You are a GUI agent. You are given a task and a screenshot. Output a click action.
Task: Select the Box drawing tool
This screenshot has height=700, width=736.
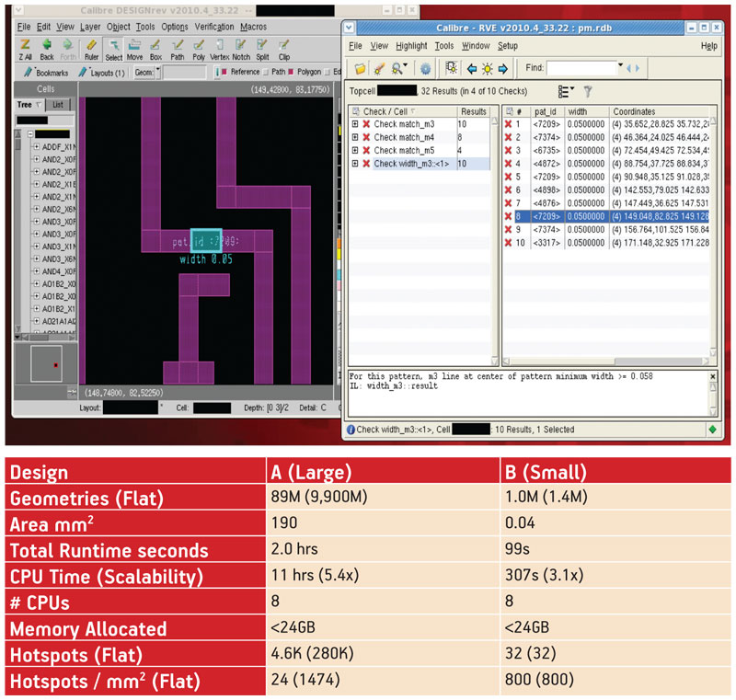click(x=155, y=50)
